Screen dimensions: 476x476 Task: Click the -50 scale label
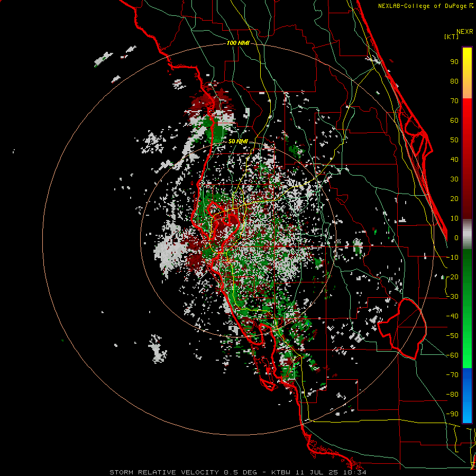pos(452,336)
